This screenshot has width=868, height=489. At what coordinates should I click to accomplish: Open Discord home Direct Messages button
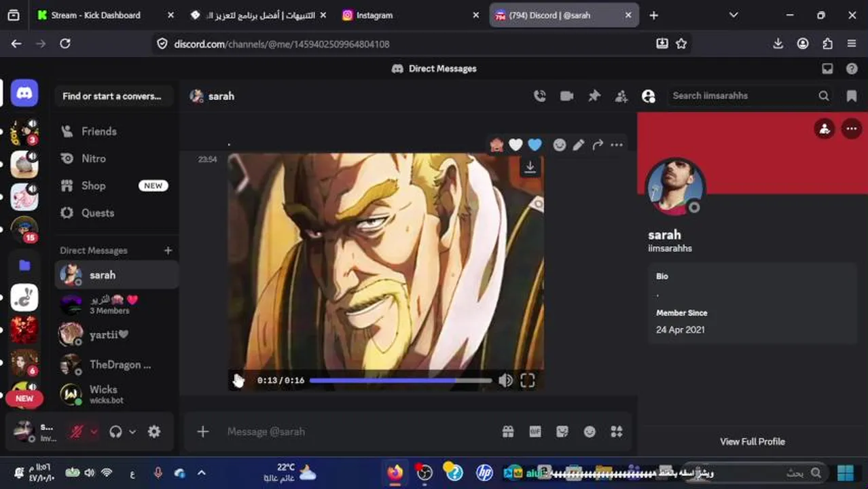coord(24,93)
